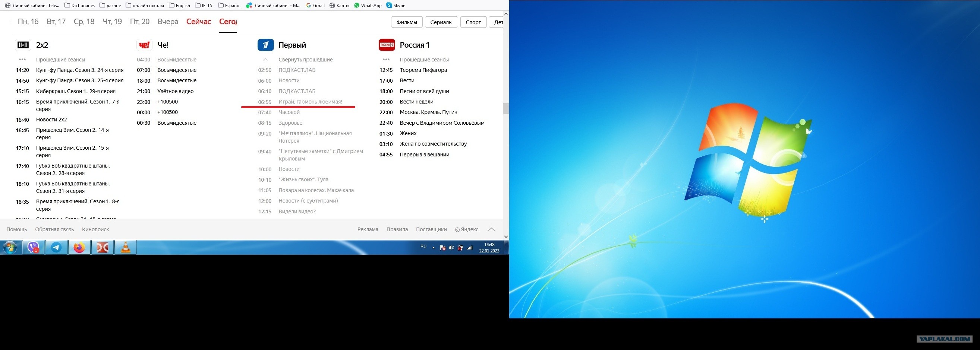Open Viber from the taskbar

coord(34,247)
